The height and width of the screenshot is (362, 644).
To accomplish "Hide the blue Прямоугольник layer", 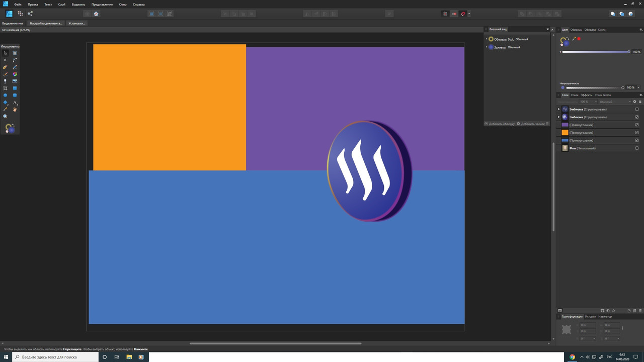I will 637,140.
